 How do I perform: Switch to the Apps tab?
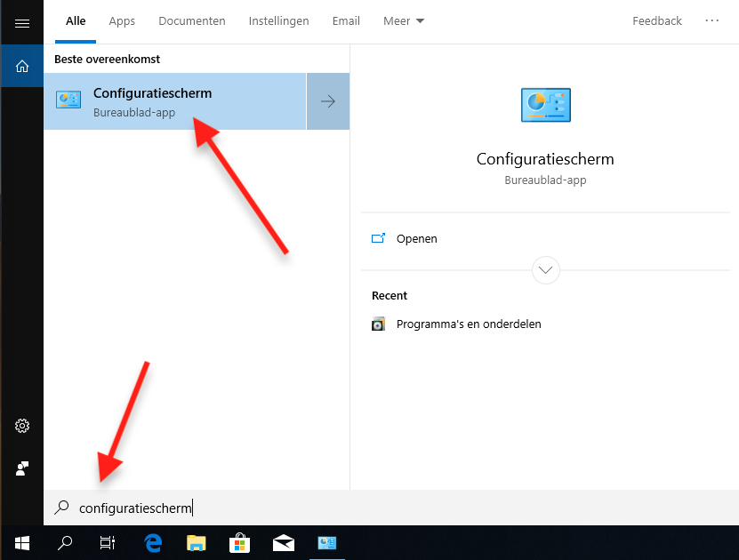[122, 20]
